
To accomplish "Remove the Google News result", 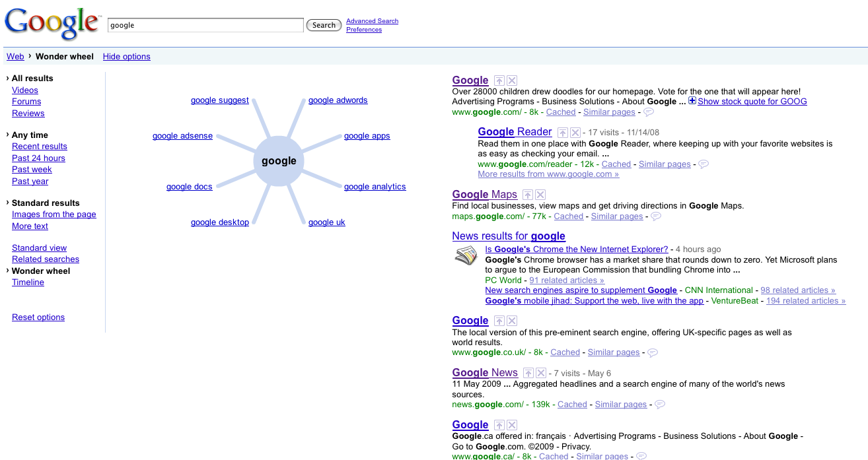I will coord(541,373).
